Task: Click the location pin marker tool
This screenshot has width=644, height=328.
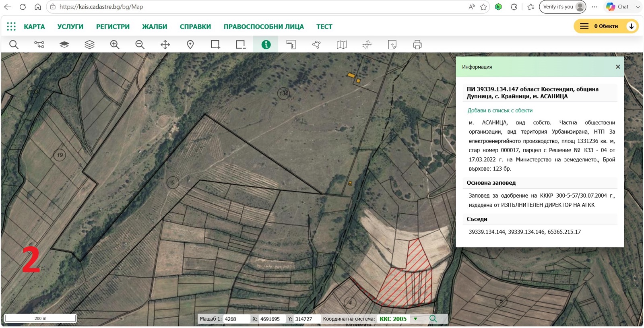Action: click(x=190, y=45)
